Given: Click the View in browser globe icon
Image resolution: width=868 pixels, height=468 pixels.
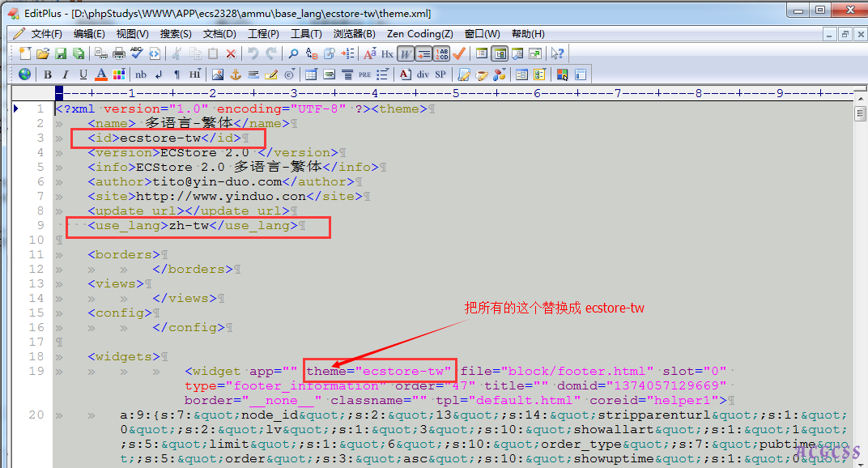Looking at the screenshot, I should (24, 74).
